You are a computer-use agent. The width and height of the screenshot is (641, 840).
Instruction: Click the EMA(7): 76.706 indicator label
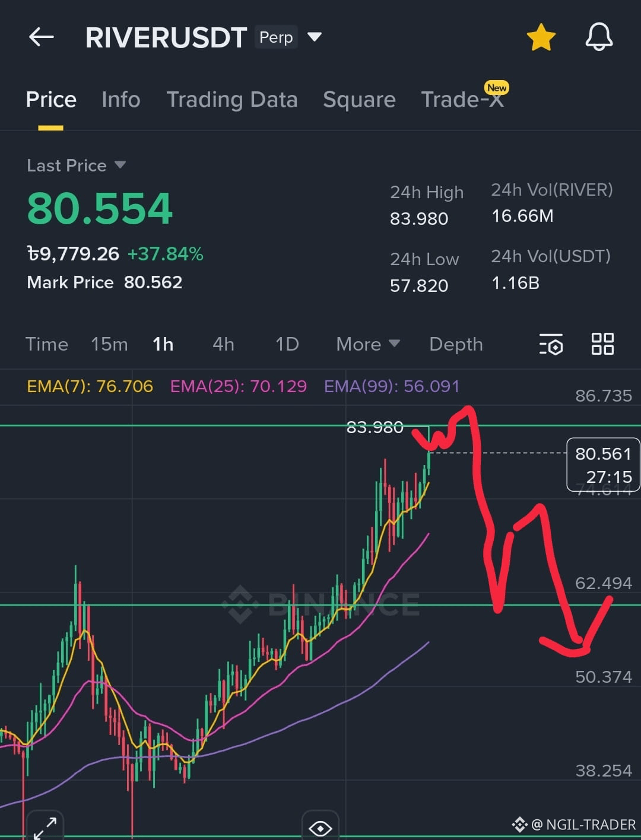click(x=90, y=387)
